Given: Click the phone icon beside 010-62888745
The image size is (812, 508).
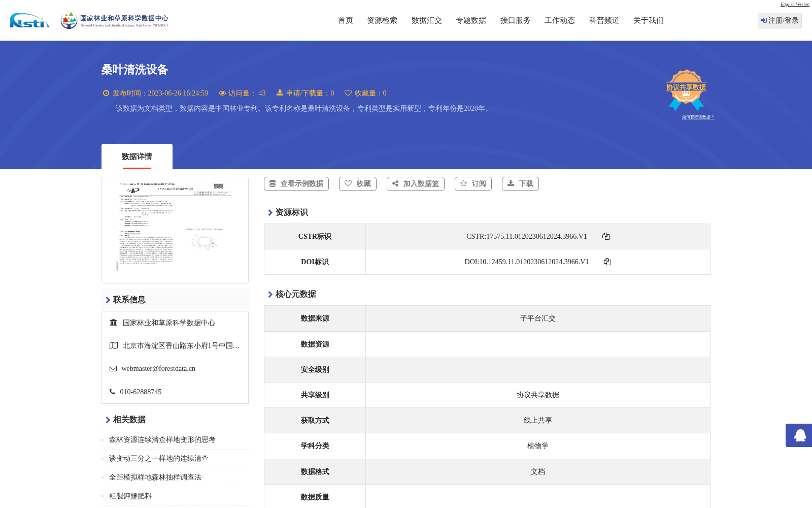Looking at the screenshot, I should click(113, 392).
